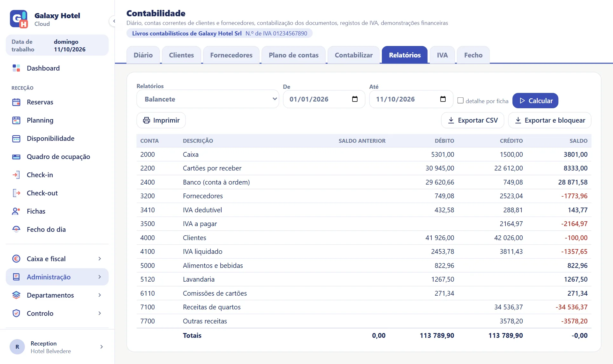Click the Controlo shield icon

[16, 314]
